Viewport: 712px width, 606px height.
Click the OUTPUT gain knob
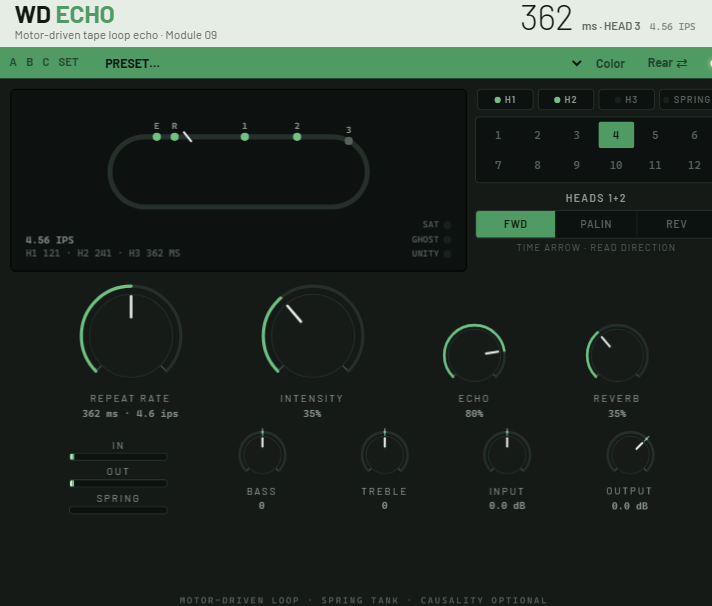(630, 454)
